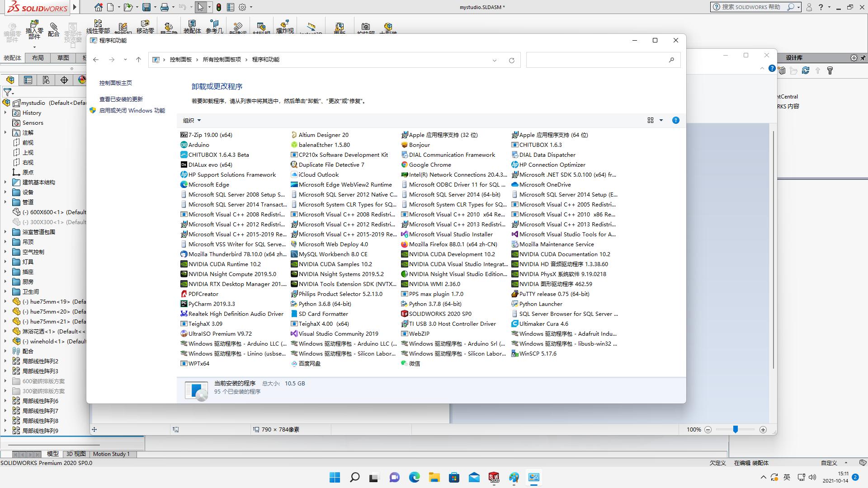Expand the 注解 annotations tree node

pyautogui.click(x=5, y=132)
